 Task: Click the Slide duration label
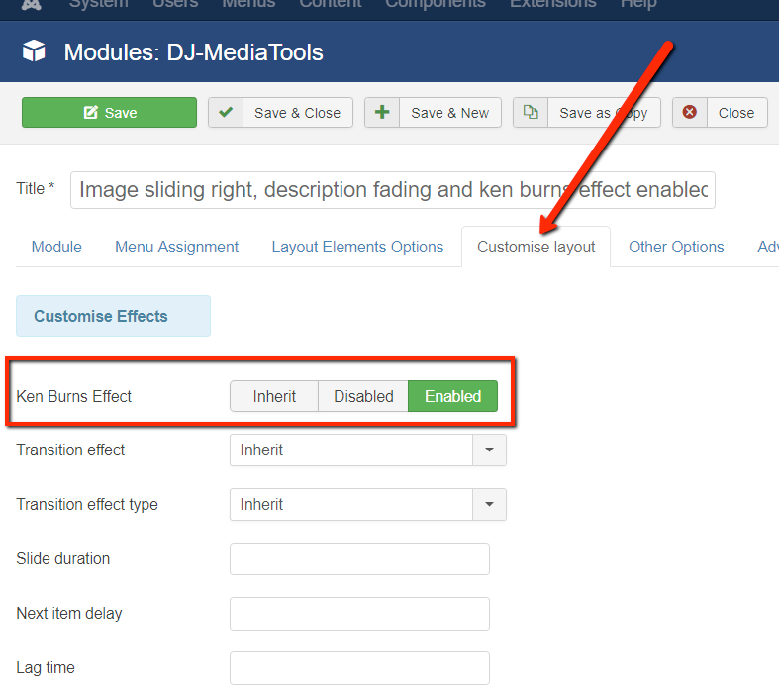[62, 558]
